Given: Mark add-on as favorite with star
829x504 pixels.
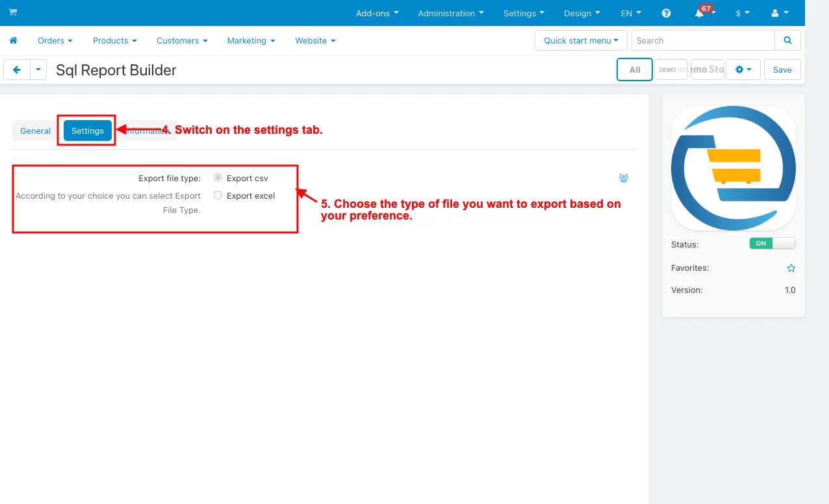Looking at the screenshot, I should click(x=791, y=268).
